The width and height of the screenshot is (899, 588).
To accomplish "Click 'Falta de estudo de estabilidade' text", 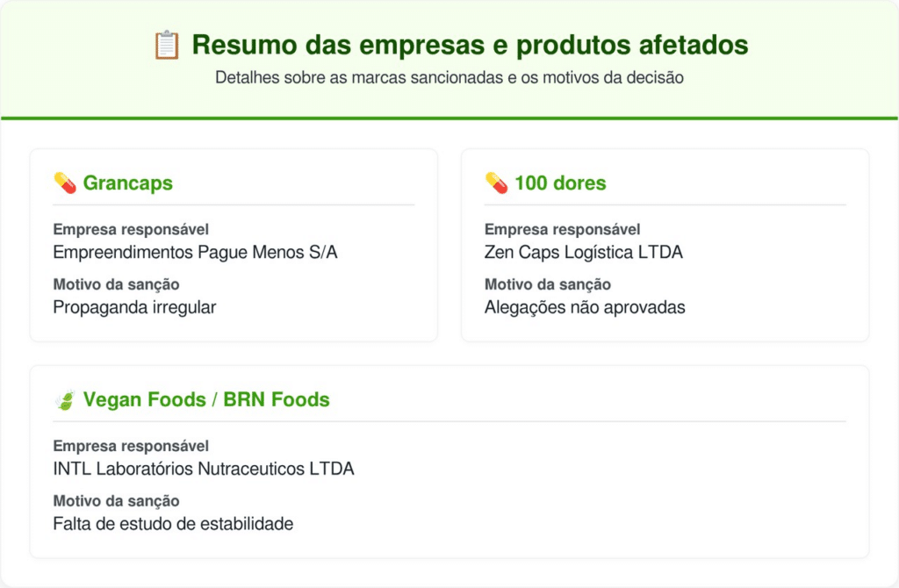I will (x=173, y=524).
